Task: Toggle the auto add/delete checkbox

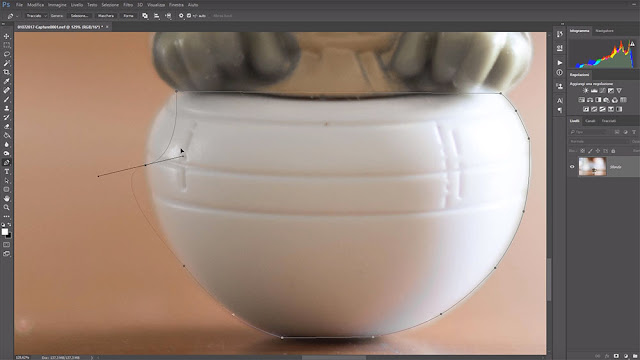Action: [x=189, y=16]
